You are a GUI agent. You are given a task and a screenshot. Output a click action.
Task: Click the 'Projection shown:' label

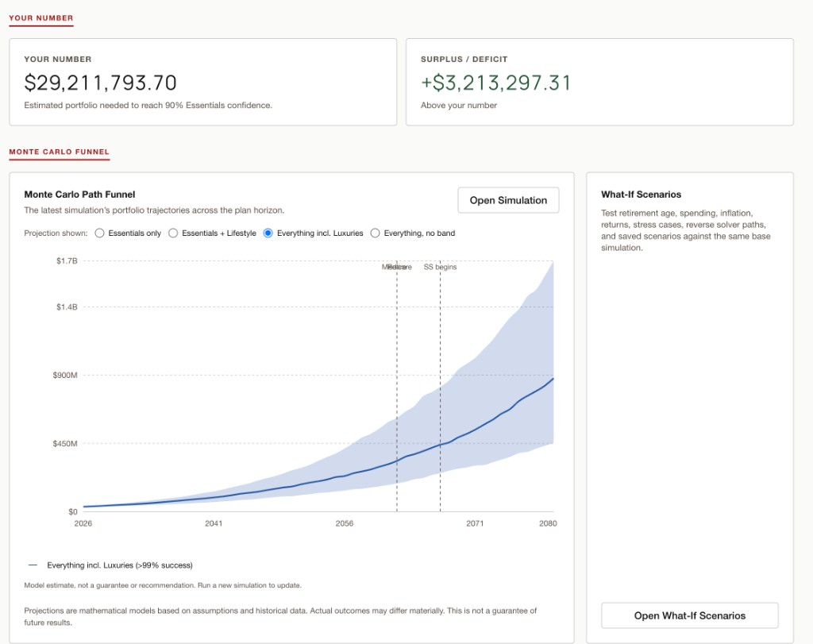click(56, 233)
